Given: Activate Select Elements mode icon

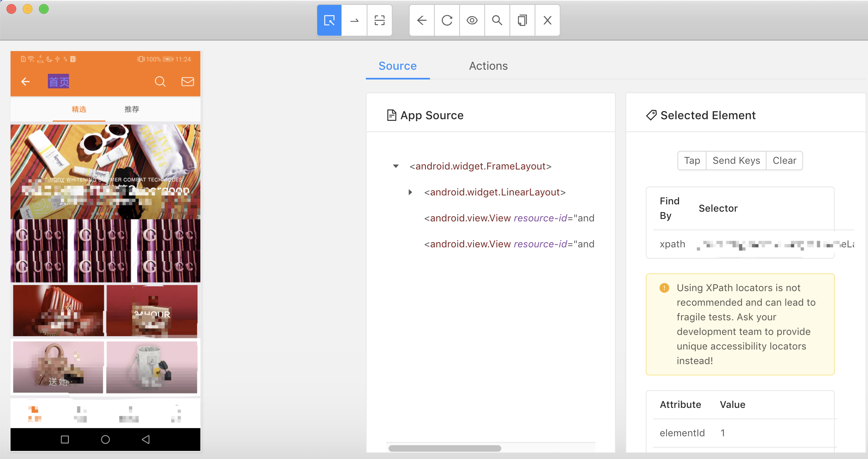Looking at the screenshot, I should tap(329, 20).
